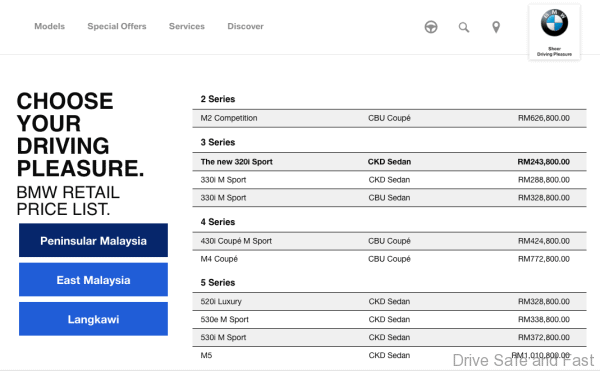Image resolution: width=600 pixels, height=371 pixels.
Task: Select the 520i Luxury row
Action: click(x=389, y=301)
